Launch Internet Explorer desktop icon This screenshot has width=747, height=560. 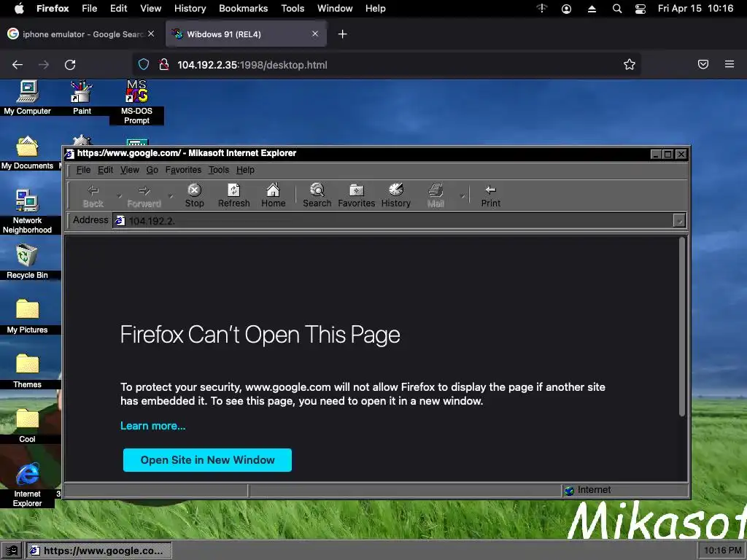(27, 485)
